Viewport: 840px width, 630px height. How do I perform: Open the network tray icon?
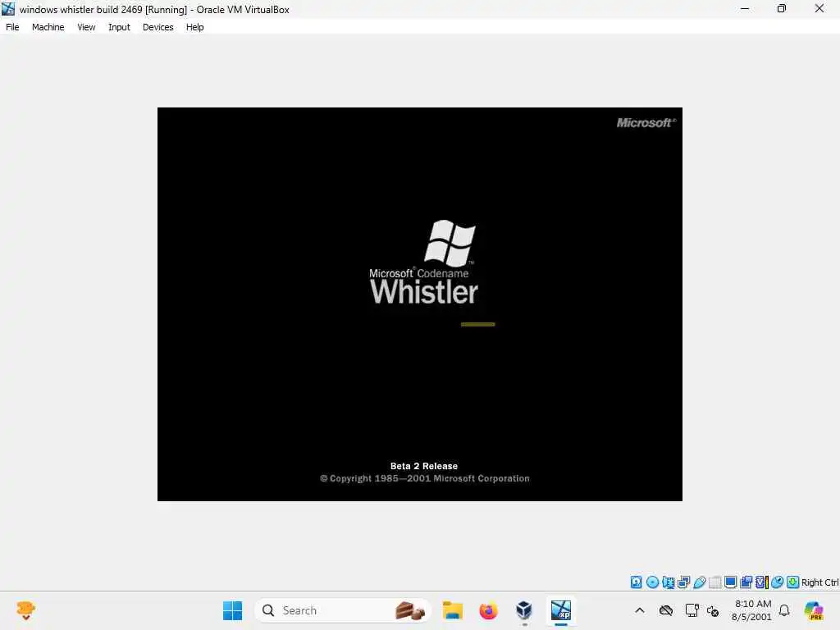(x=692, y=610)
